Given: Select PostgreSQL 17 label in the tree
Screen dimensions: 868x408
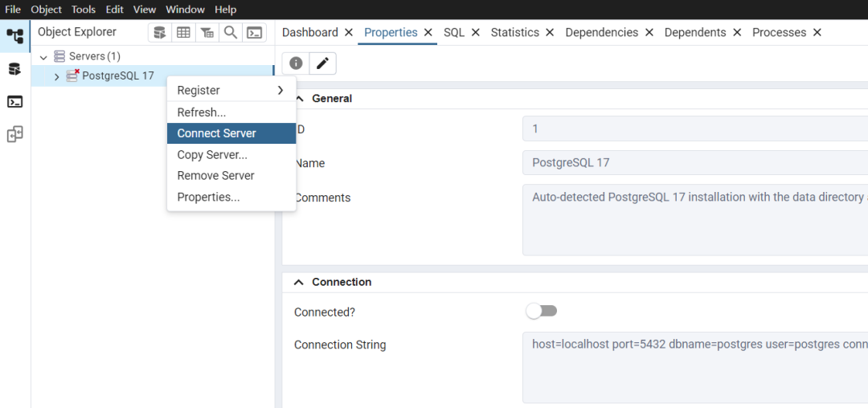Looking at the screenshot, I should click(x=118, y=76).
